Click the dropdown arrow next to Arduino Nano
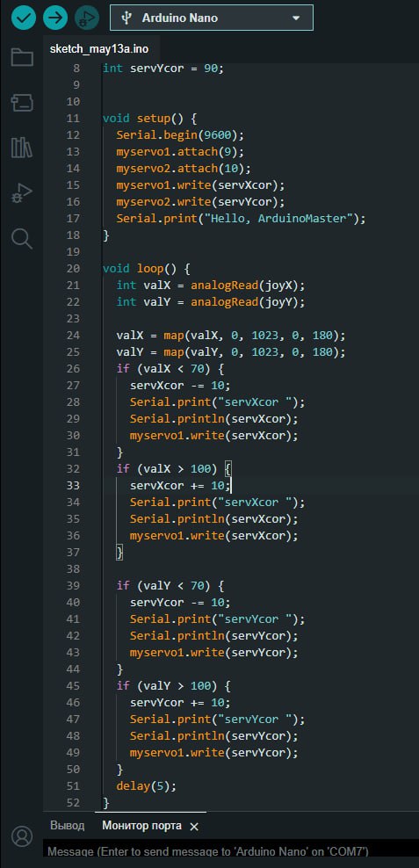Screen dimensions: 419x868 coord(295,18)
